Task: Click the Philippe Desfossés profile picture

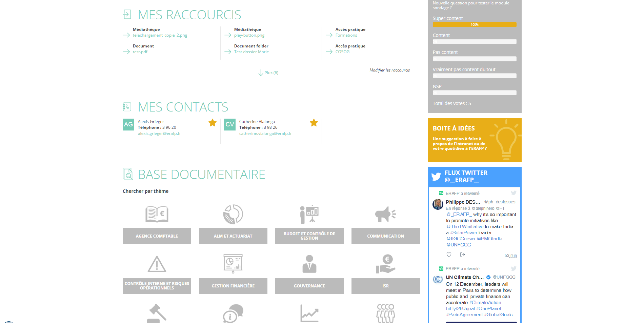Action: [x=438, y=204]
